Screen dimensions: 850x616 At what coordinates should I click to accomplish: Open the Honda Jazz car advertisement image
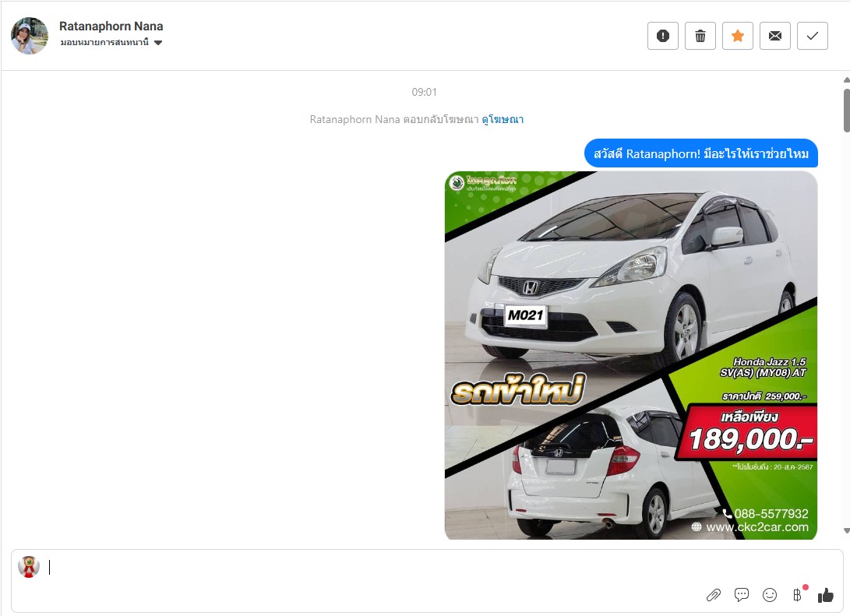click(x=630, y=355)
